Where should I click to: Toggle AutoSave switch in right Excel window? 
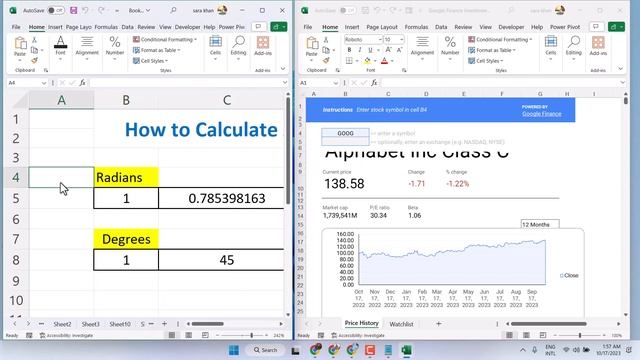point(348,10)
